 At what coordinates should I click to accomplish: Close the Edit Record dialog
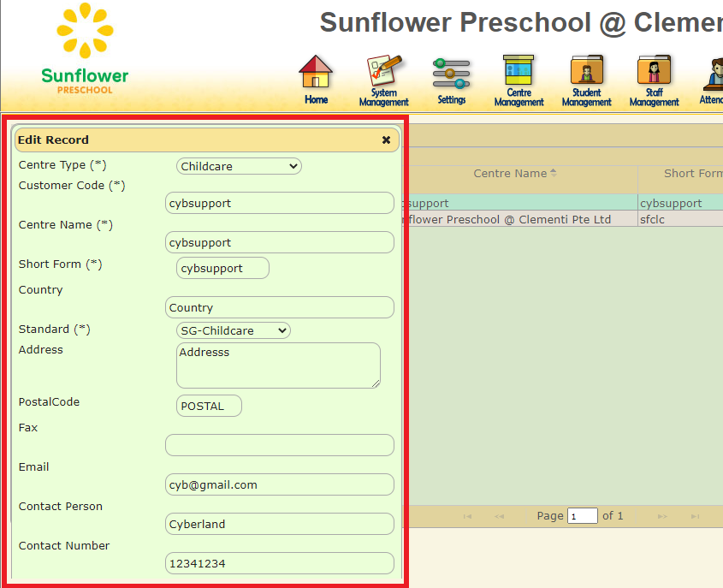(x=387, y=140)
